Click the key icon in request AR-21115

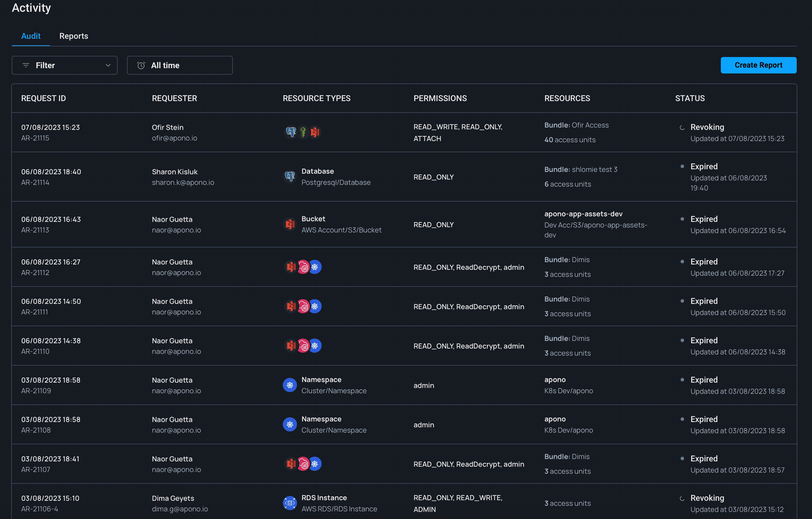[x=303, y=132]
